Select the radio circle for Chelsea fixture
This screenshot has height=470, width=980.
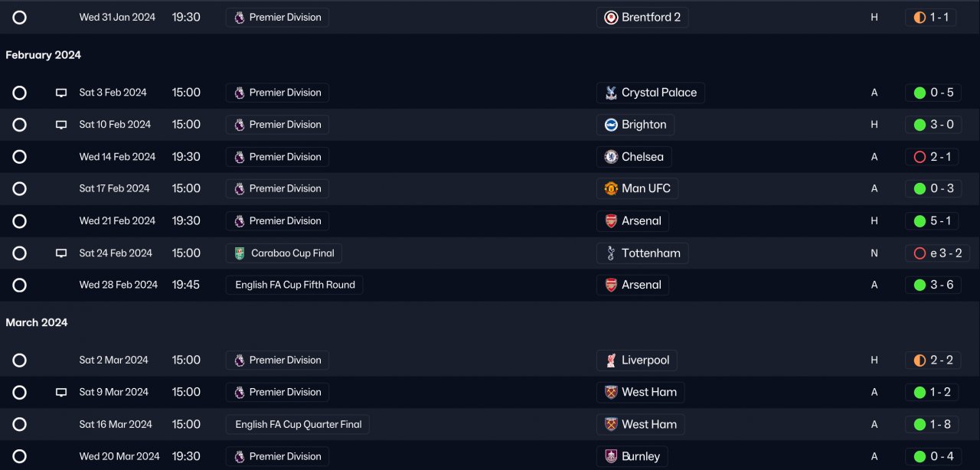(x=20, y=157)
